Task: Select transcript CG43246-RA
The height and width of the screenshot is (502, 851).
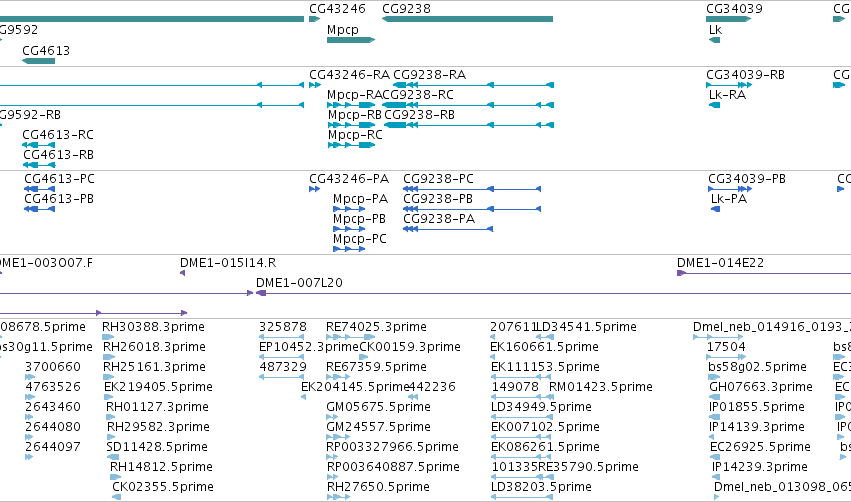Action: (x=350, y=75)
